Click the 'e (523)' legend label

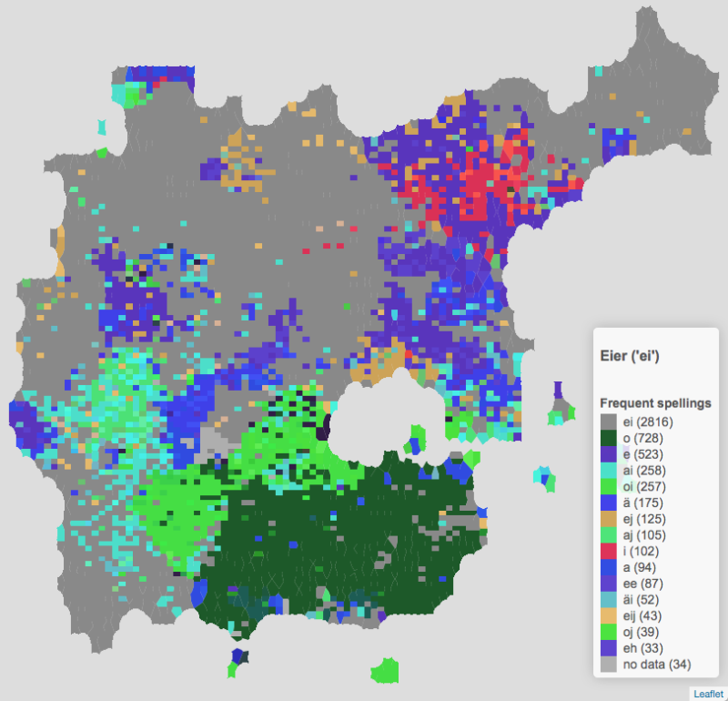point(643,454)
